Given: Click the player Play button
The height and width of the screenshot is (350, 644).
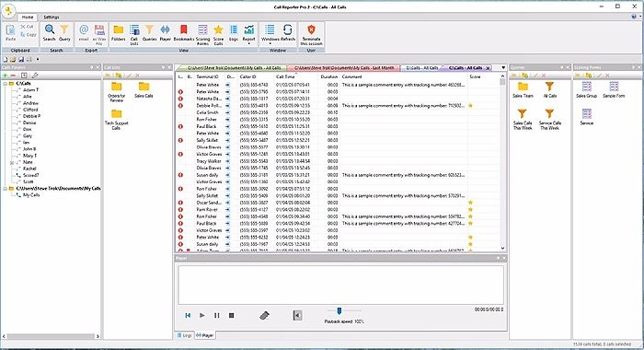Looking at the screenshot, I should click(202, 315).
